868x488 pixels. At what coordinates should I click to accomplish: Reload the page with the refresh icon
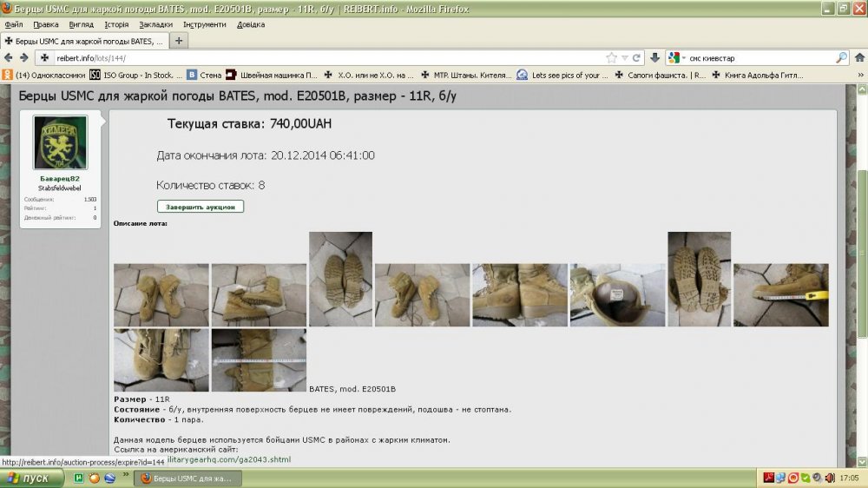pyautogui.click(x=636, y=57)
